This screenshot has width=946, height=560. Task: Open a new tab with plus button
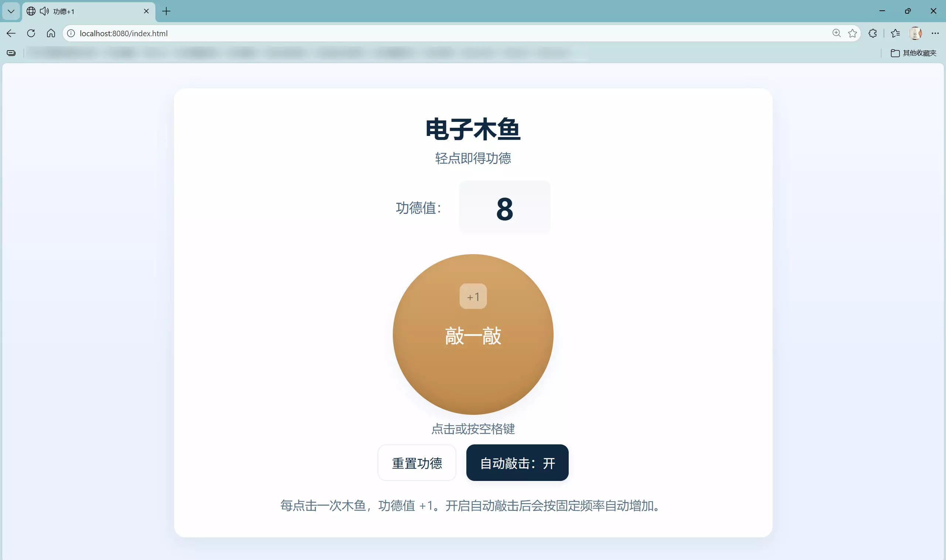(166, 11)
